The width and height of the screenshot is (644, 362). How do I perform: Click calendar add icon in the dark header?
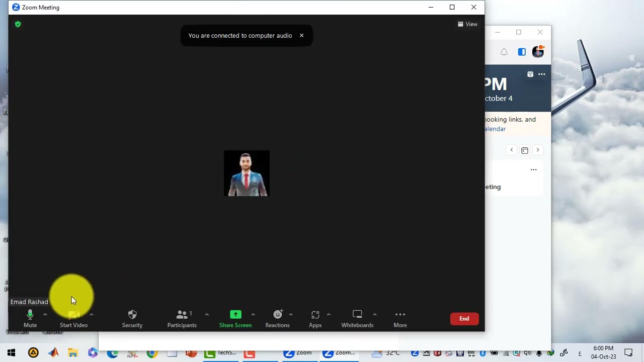click(530, 74)
